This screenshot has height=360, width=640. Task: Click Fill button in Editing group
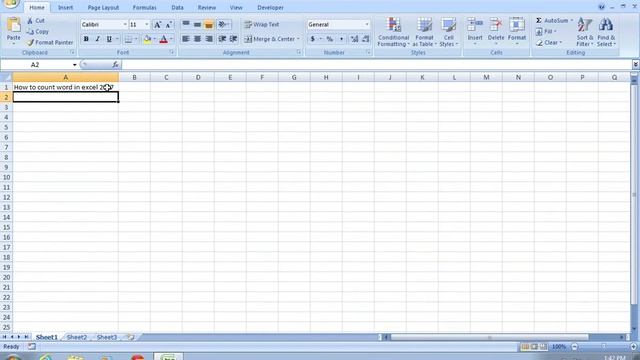(x=546, y=31)
